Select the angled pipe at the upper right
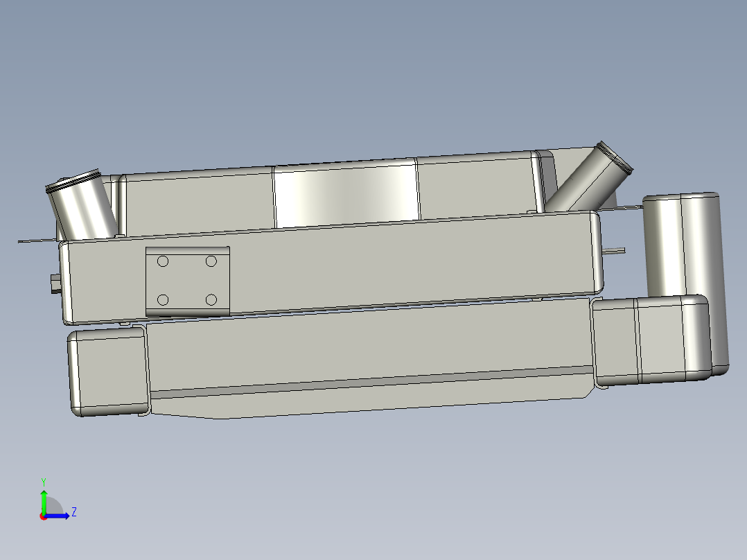Viewport: 747px width, 560px height. tap(589, 177)
